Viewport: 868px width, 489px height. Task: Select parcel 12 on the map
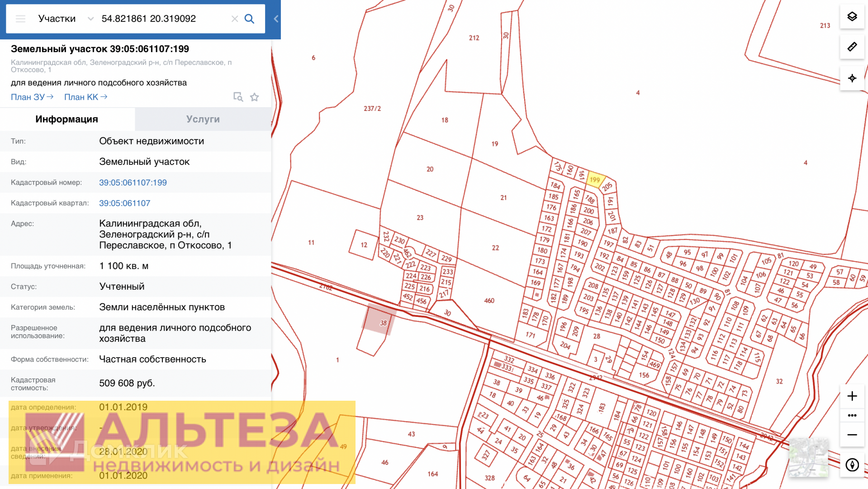pyautogui.click(x=364, y=245)
